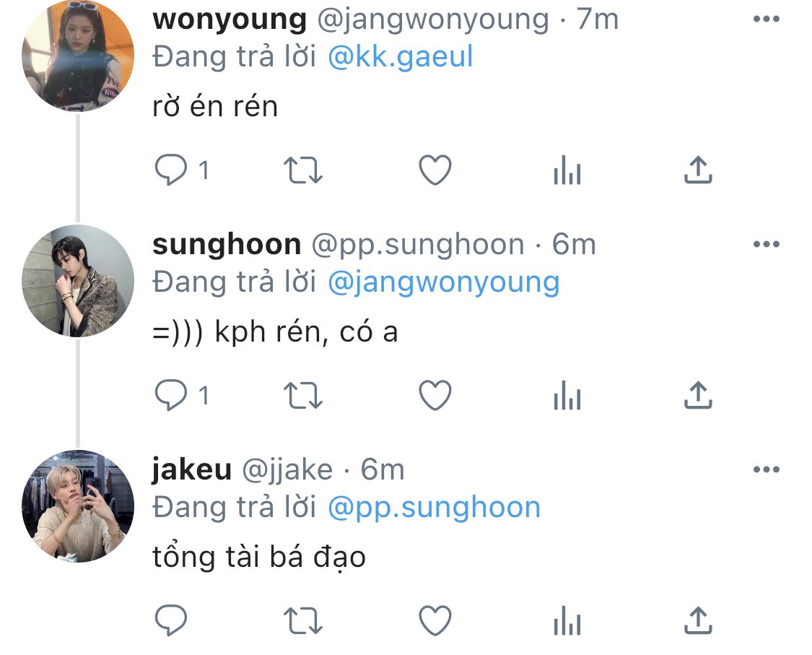The width and height of the screenshot is (812, 655).
Task: Reply to jakeu's tweet
Action: point(171,620)
